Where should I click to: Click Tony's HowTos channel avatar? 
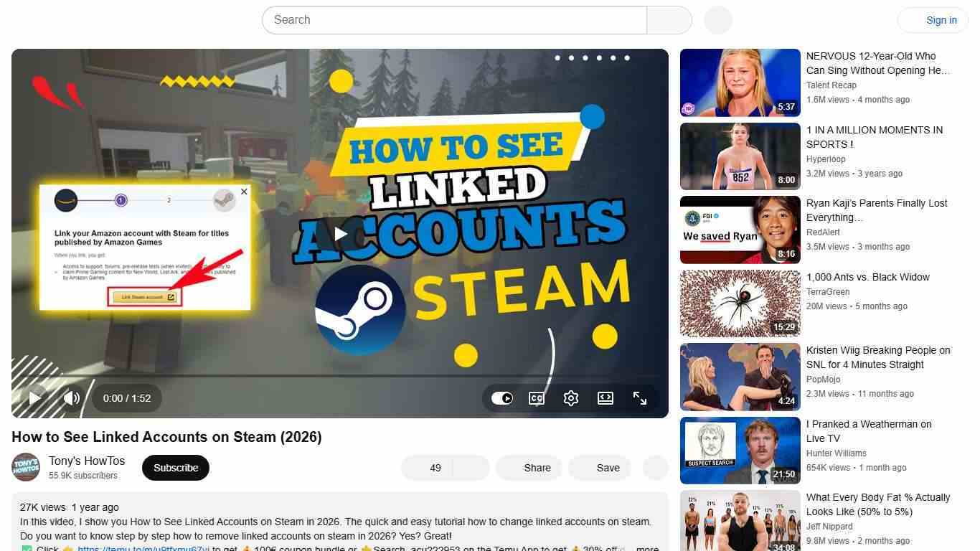[x=26, y=467]
